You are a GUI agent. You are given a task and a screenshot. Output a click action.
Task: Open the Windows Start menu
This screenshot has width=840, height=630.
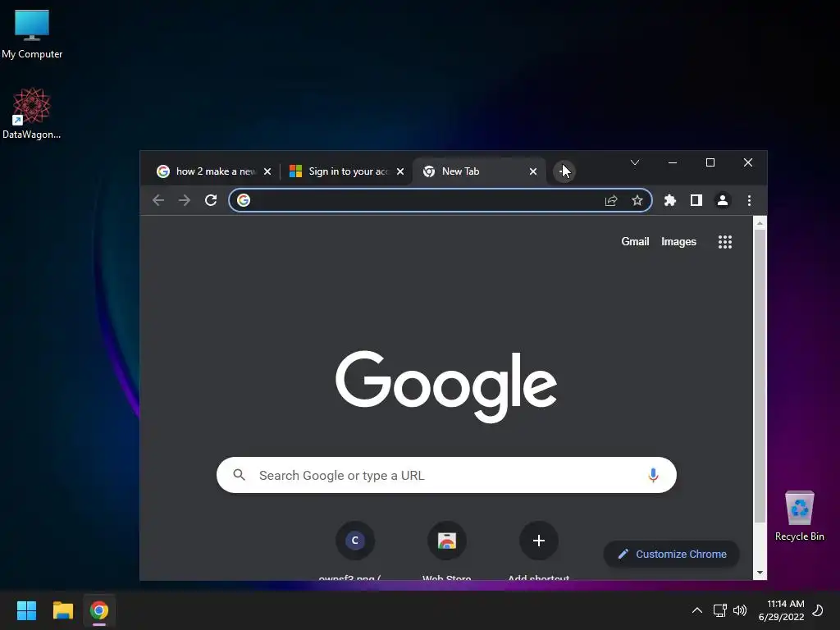pyautogui.click(x=26, y=610)
